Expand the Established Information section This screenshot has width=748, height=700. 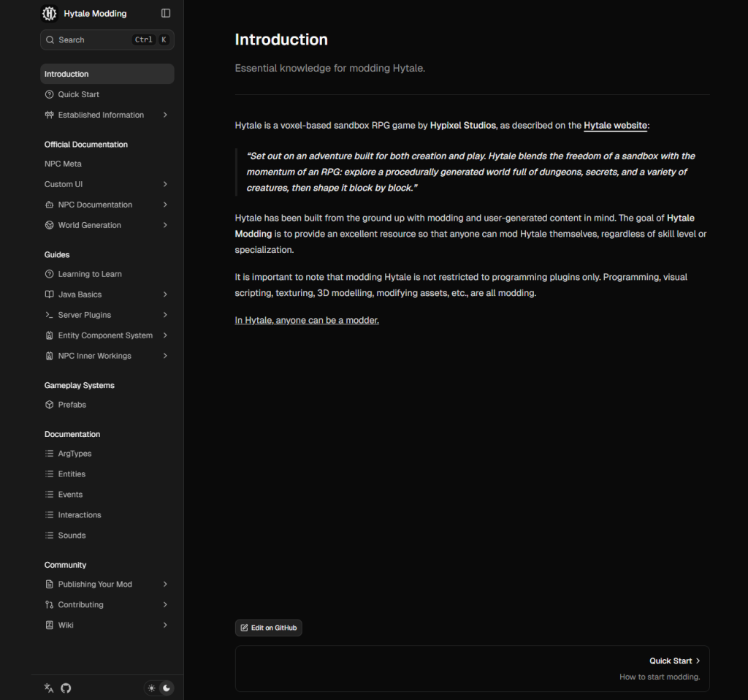point(165,115)
